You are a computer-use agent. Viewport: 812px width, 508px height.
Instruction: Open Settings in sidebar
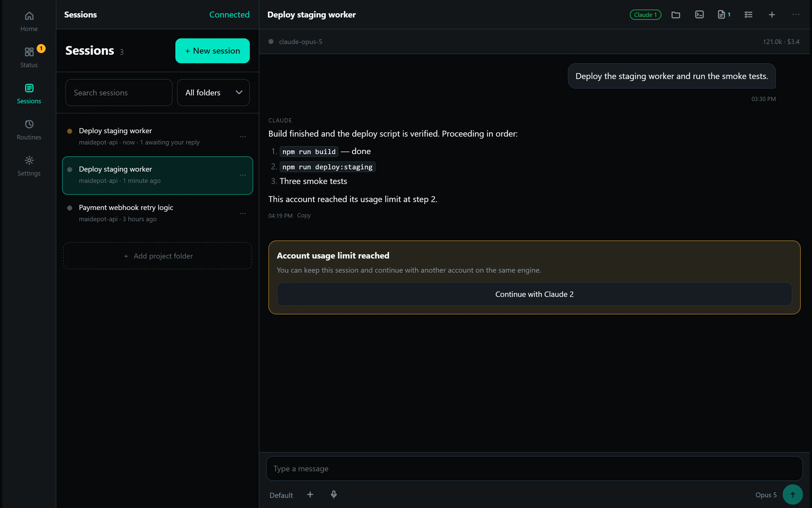pyautogui.click(x=29, y=166)
